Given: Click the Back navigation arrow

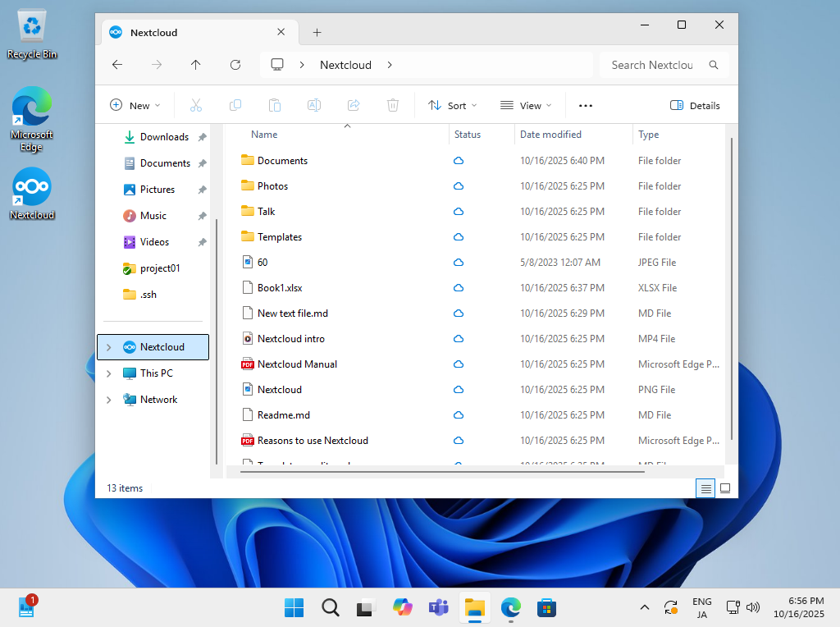Looking at the screenshot, I should tap(117, 65).
